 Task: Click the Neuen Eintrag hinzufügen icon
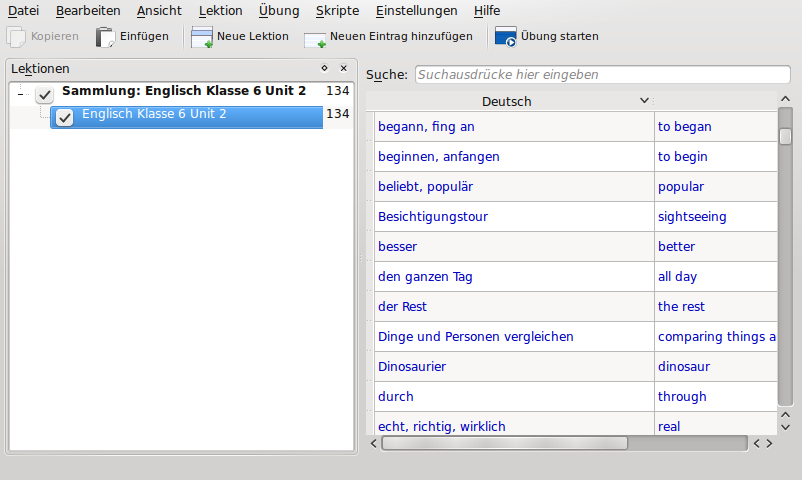coord(315,39)
